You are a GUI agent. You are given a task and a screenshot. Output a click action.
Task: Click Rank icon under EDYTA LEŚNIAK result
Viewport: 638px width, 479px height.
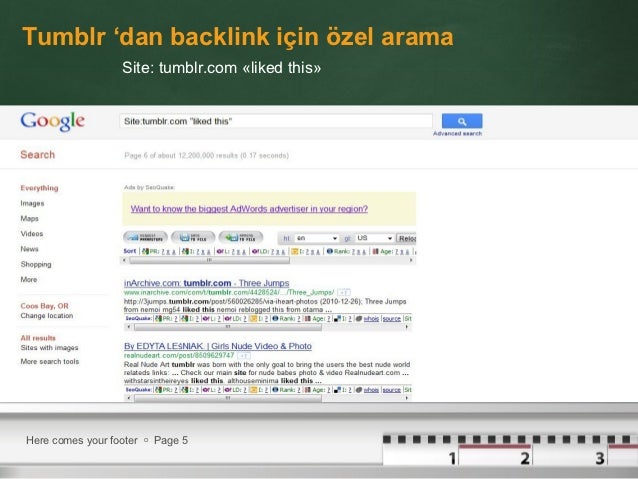pos(275,390)
